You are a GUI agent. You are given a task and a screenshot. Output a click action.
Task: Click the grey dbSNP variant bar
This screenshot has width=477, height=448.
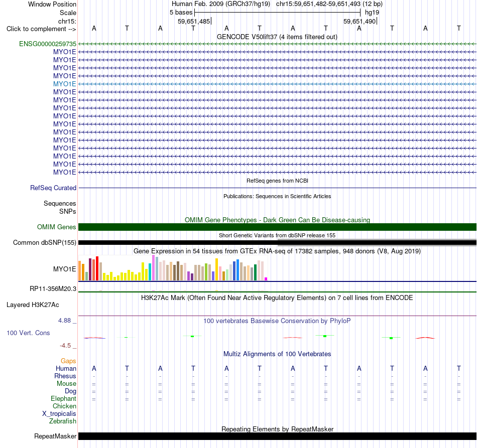tap(377, 242)
